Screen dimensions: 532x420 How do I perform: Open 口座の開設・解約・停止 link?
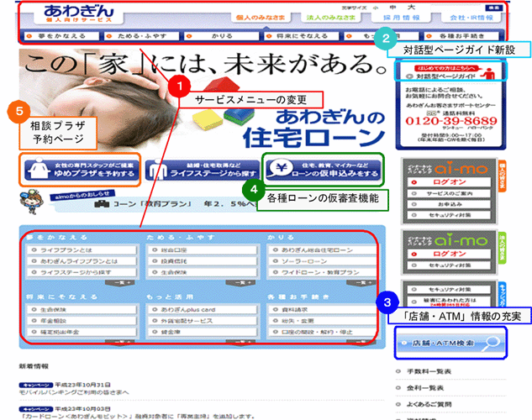(x=323, y=332)
